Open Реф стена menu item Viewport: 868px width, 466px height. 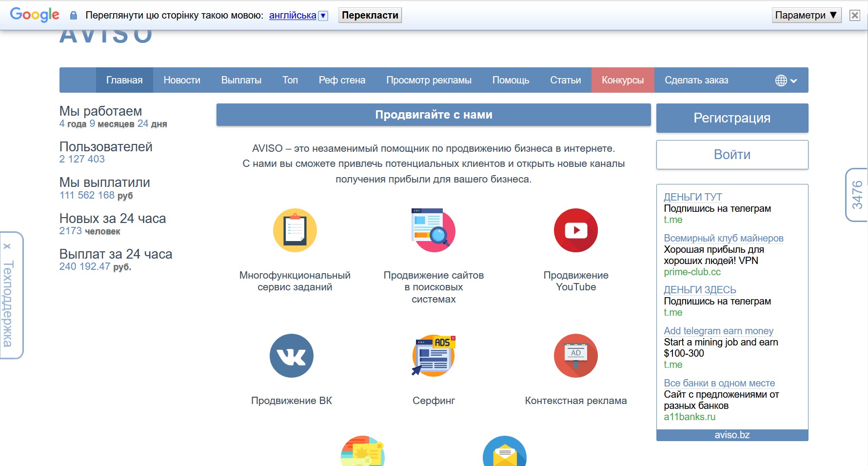point(342,80)
